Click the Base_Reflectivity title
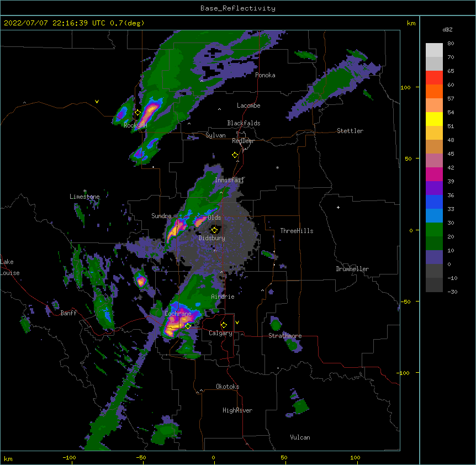This screenshot has width=476, height=465. (238, 8)
